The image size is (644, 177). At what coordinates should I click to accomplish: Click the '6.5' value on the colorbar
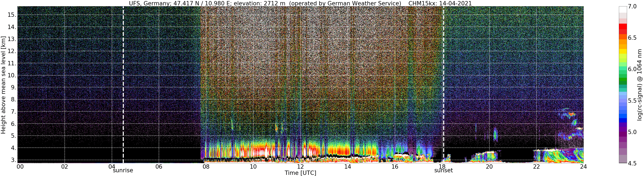click(x=632, y=38)
